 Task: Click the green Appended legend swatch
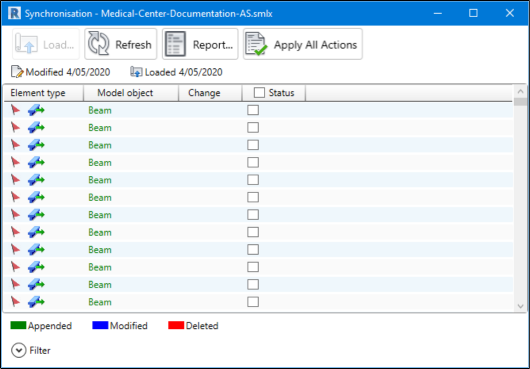(18, 325)
